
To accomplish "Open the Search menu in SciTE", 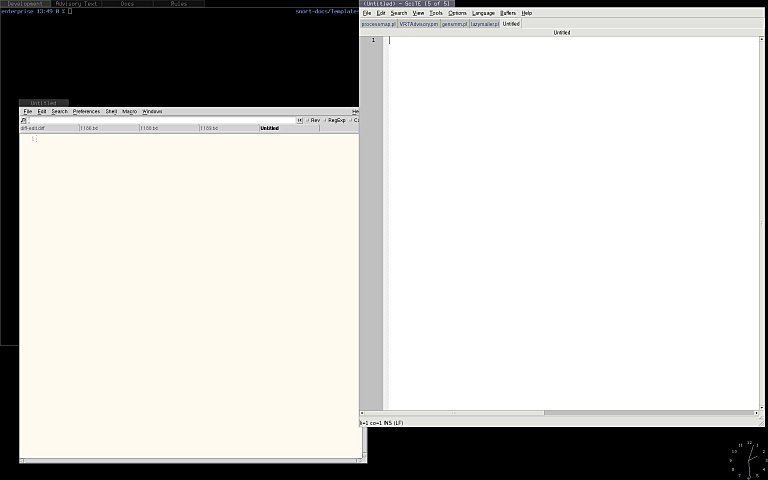I will pos(399,13).
